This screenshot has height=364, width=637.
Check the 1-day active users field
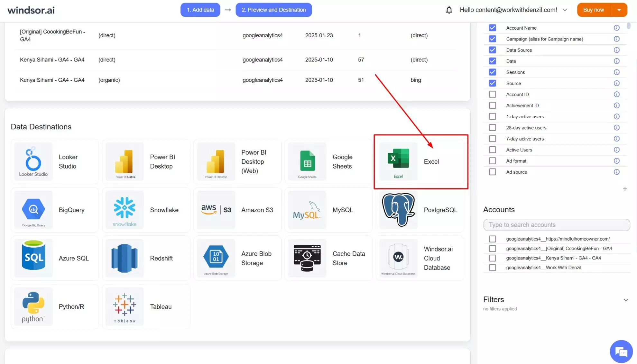click(x=492, y=116)
